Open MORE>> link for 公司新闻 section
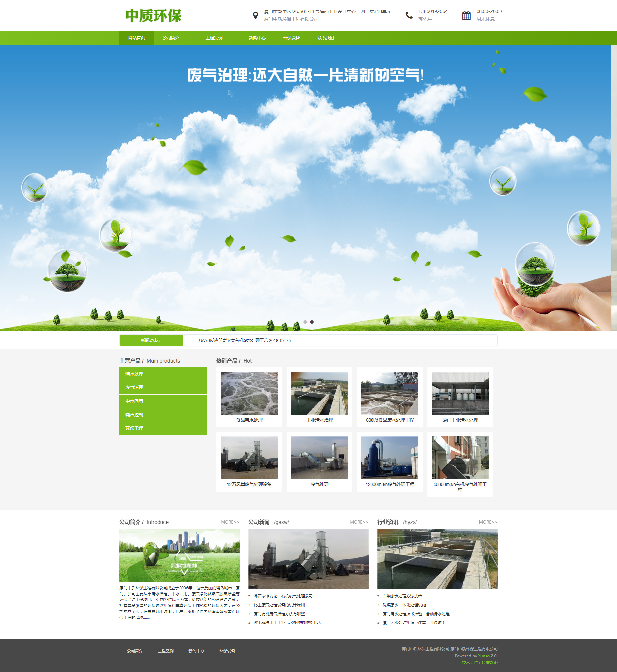Viewport: 617px width, 672px height. 359,522
